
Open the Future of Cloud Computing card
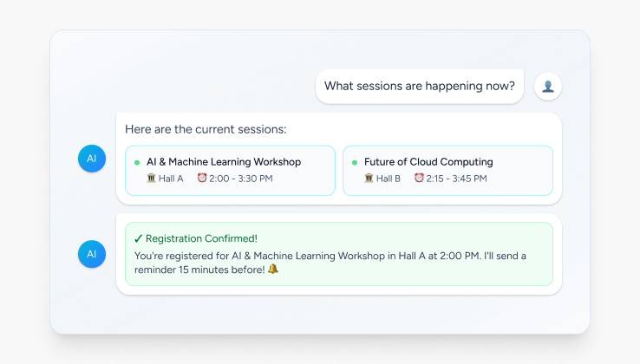[x=447, y=170]
